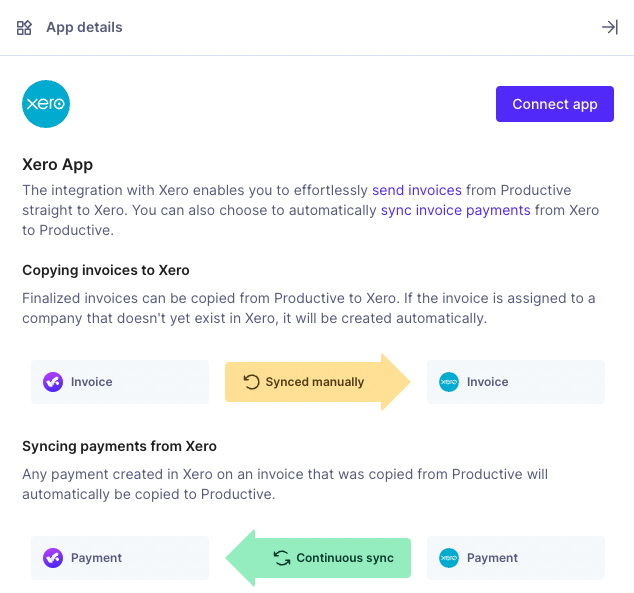634x593 pixels.
Task: Click the Xero icon beside Payment
Action: coord(449,558)
